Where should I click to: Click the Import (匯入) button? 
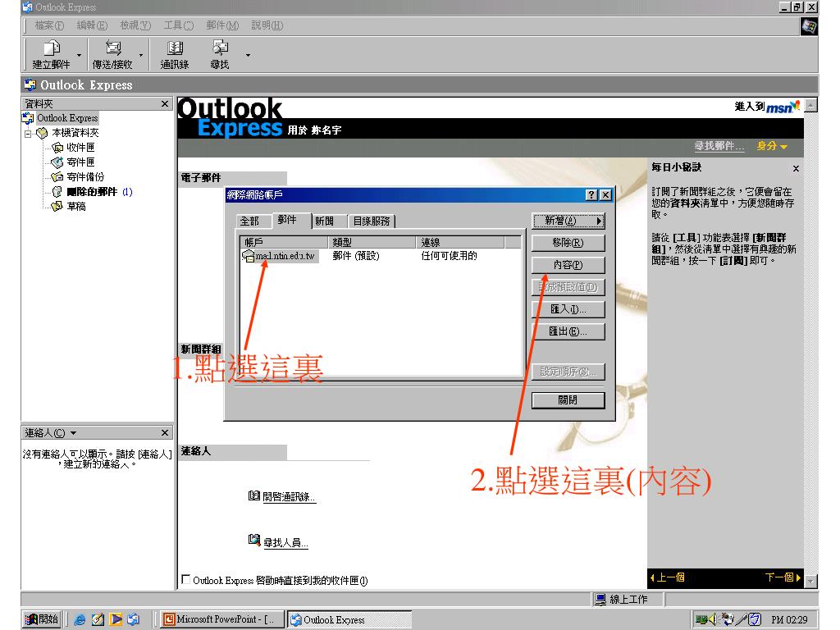pyautogui.click(x=568, y=309)
